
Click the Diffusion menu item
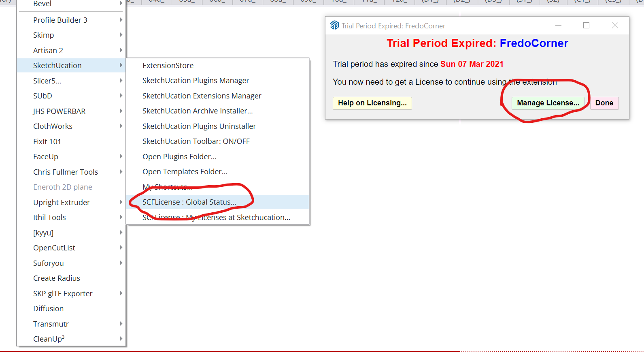click(x=71, y=309)
